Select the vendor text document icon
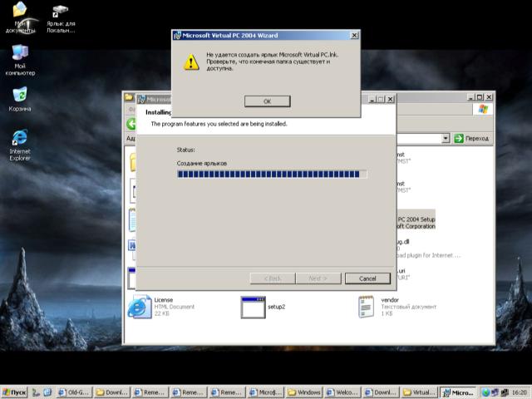Screen dimensions: 532x399 (367, 307)
